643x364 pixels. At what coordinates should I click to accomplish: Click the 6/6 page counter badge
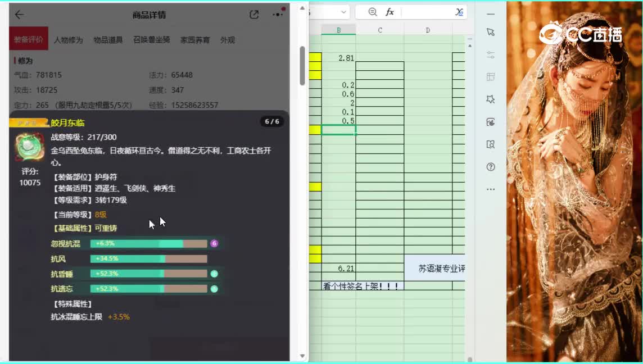272,121
